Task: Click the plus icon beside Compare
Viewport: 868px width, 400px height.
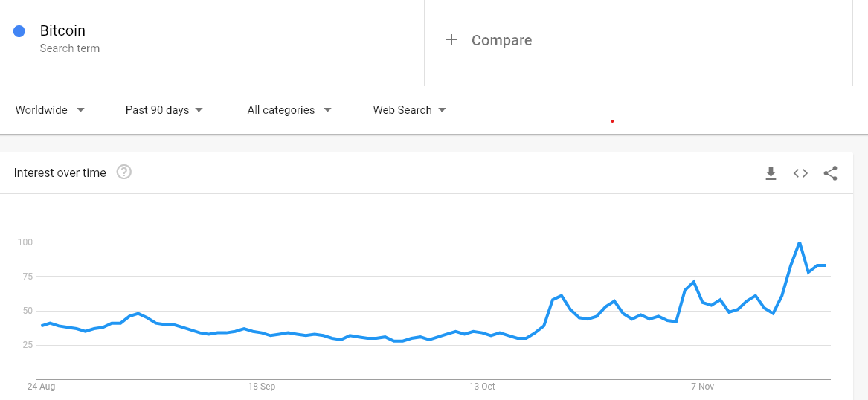Action: click(x=451, y=40)
